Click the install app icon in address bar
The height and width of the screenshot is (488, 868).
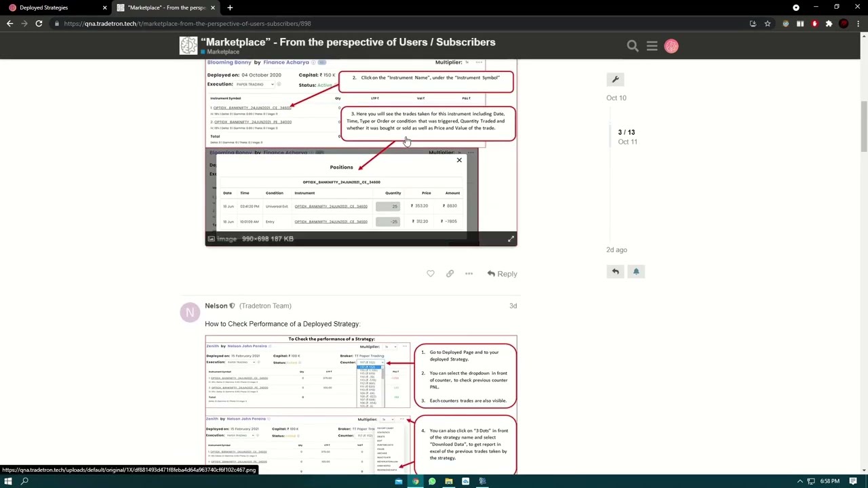[x=753, y=24]
